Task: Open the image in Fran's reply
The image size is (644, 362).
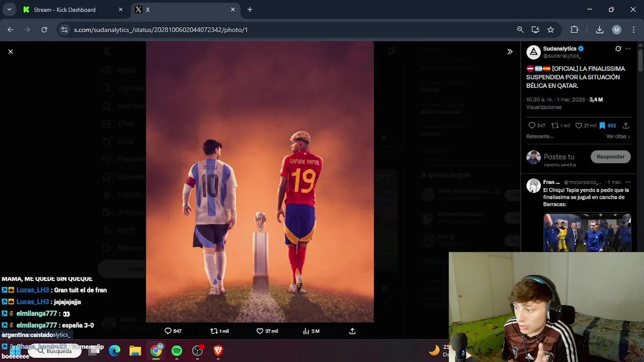Action: [587, 232]
